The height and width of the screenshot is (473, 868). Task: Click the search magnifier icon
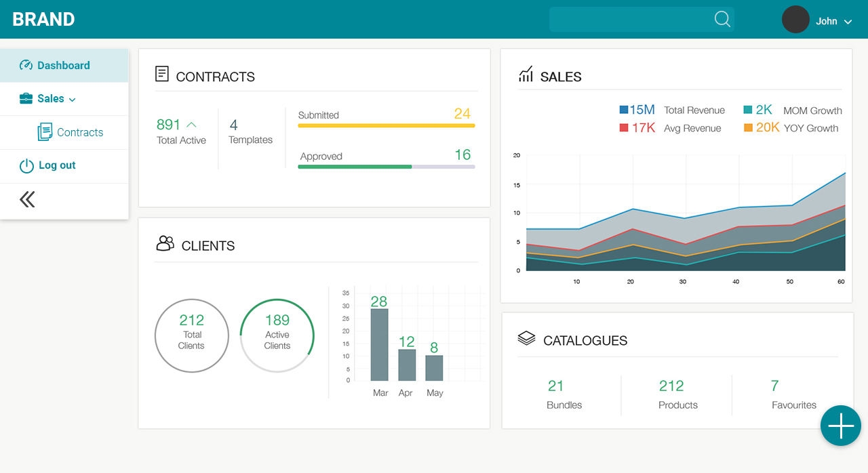point(722,19)
